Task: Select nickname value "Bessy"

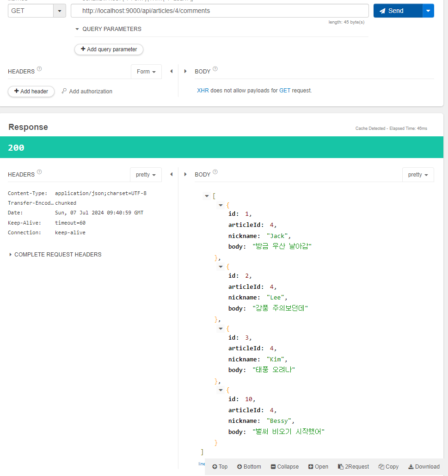Action: pyautogui.click(x=279, y=421)
